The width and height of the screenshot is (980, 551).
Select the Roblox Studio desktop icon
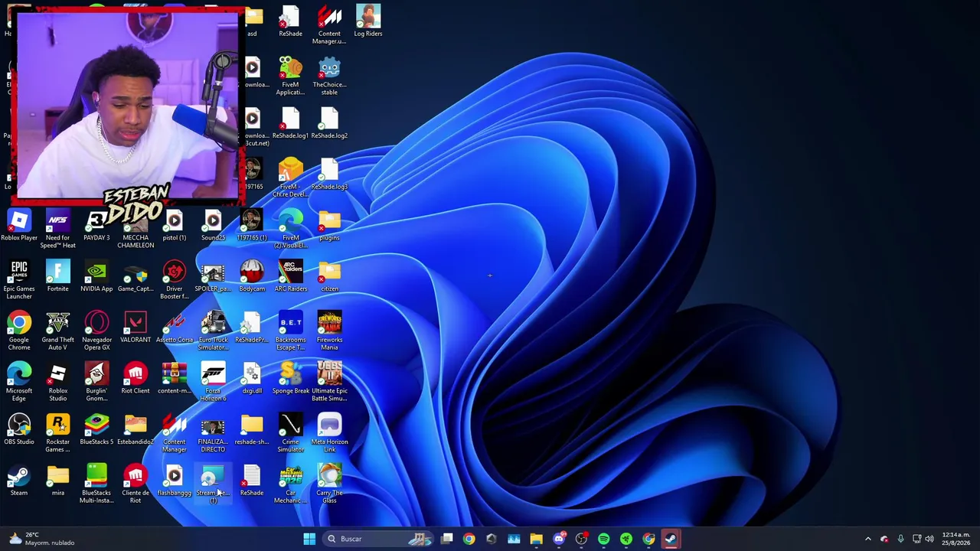coord(58,383)
